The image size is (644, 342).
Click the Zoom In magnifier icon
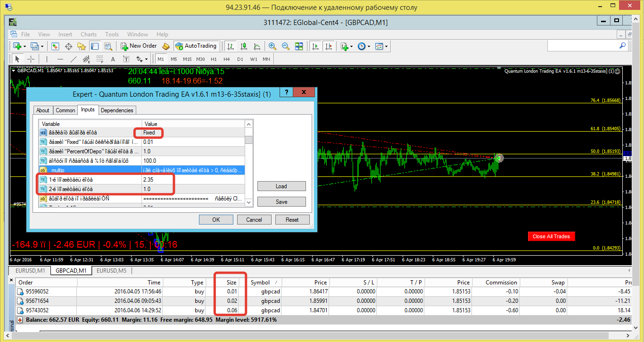pyautogui.click(x=272, y=46)
